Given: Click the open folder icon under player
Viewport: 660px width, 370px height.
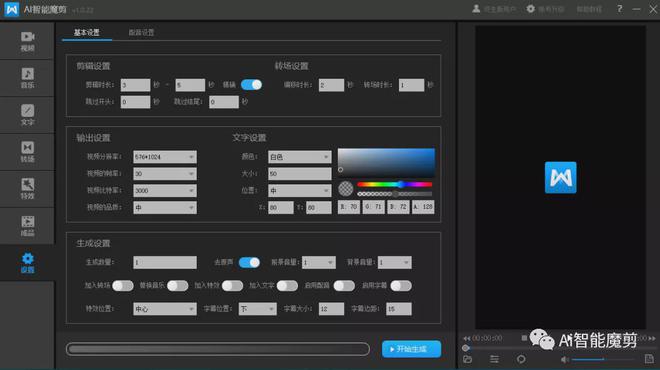Looking at the screenshot, I should (x=468, y=359).
